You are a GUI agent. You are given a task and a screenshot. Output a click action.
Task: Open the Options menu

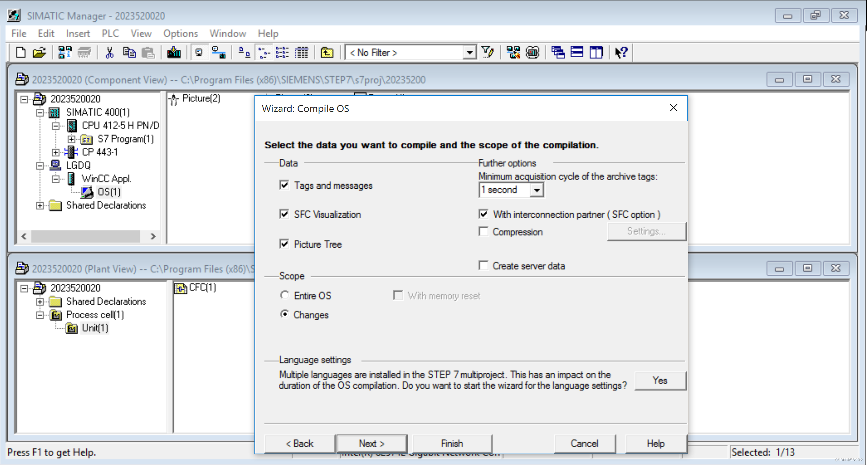[180, 33]
